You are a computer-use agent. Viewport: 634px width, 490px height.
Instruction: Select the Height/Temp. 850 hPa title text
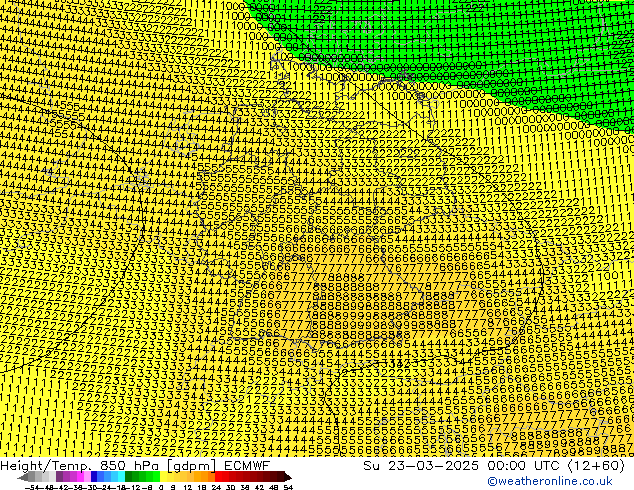[81, 466]
